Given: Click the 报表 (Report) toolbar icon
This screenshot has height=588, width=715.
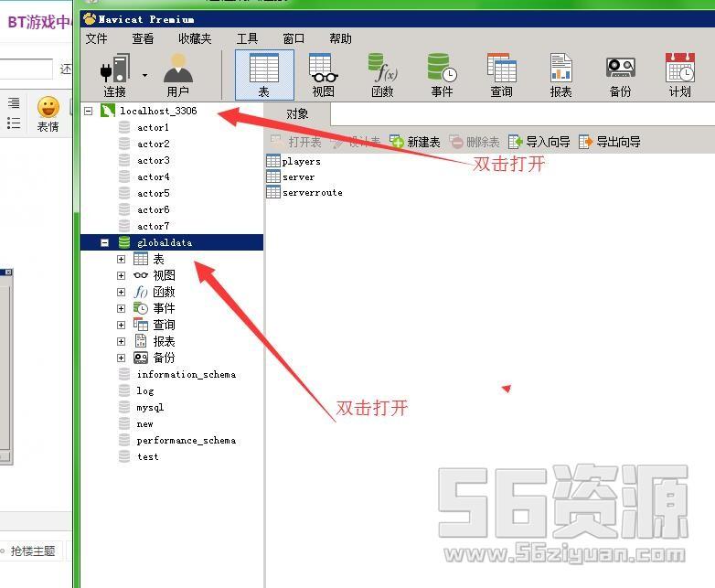Looking at the screenshot, I should 560,73.
